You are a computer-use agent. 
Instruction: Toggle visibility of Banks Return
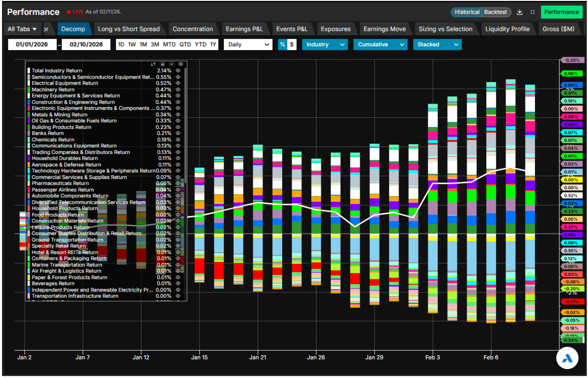point(177,133)
